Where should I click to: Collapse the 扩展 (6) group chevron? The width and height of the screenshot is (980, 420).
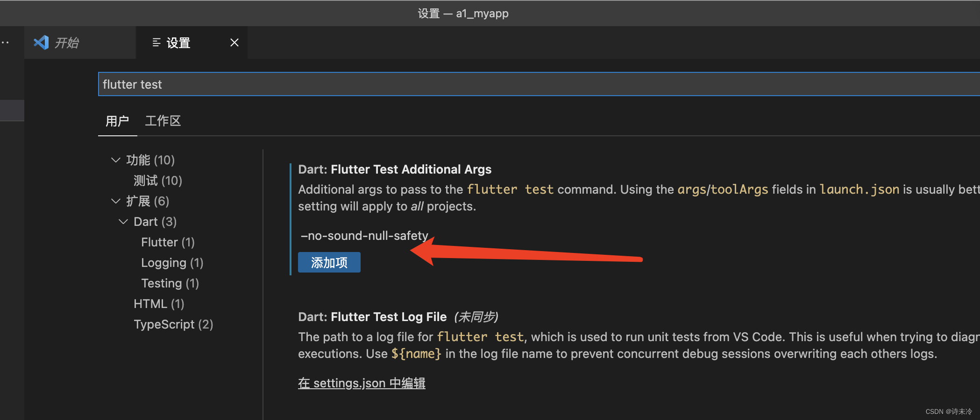[116, 201]
